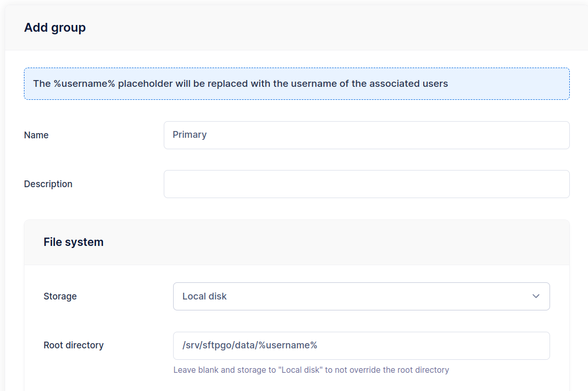Click the Storage field label
Screen dimensions: 588x391
coord(60,296)
